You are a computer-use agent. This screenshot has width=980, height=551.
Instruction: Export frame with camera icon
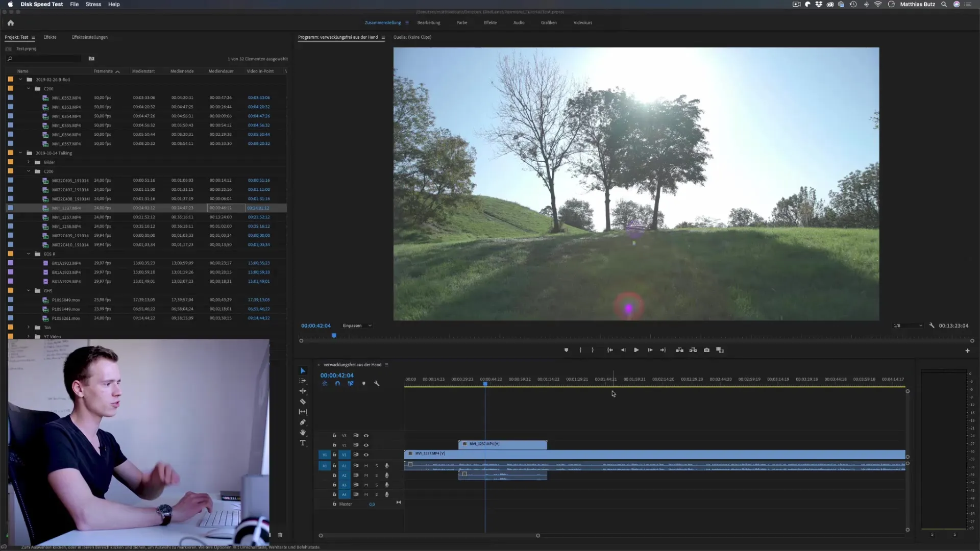tap(706, 350)
